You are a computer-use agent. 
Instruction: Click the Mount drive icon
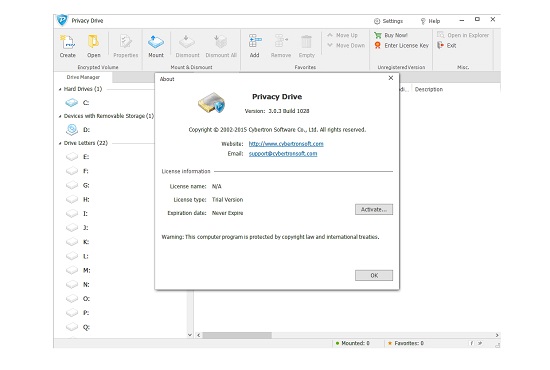click(156, 42)
